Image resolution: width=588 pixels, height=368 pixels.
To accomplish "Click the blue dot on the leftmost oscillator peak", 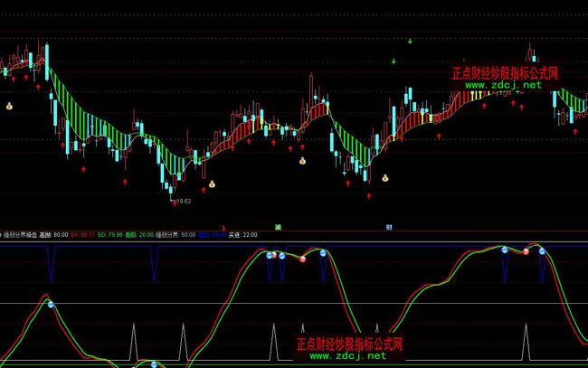I will [51, 305].
